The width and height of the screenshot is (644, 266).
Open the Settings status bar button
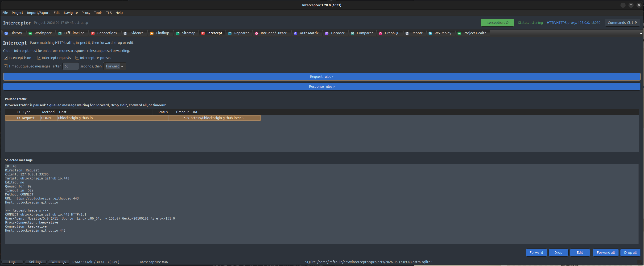36,262
